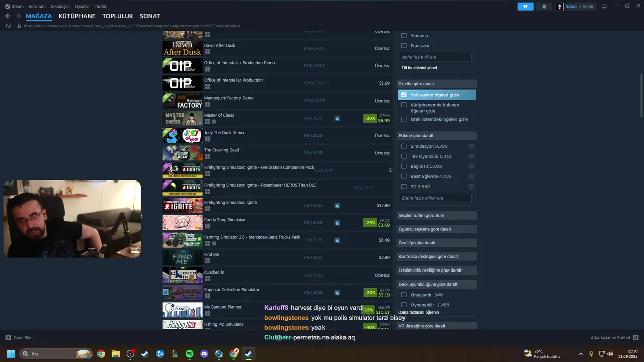The height and width of the screenshot is (362, 644).
Task: Exclude the Tek Oyunculu tag with minus icon
Action: coord(471,156)
